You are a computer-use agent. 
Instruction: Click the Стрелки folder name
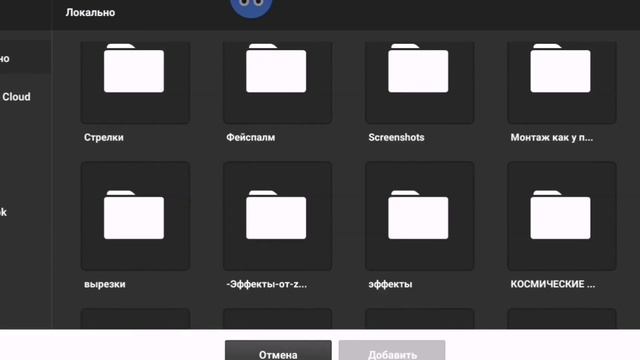pyautogui.click(x=104, y=138)
